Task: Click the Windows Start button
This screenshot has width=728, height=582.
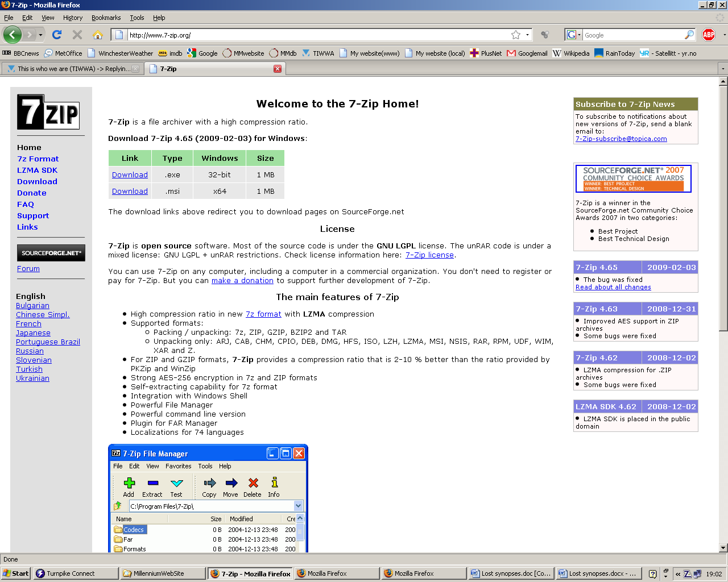Action: pos(15,573)
